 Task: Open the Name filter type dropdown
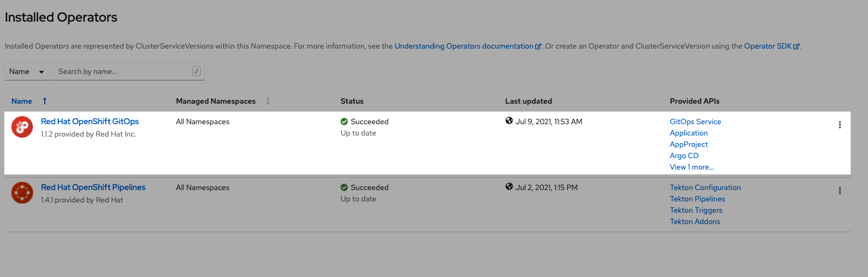point(27,71)
